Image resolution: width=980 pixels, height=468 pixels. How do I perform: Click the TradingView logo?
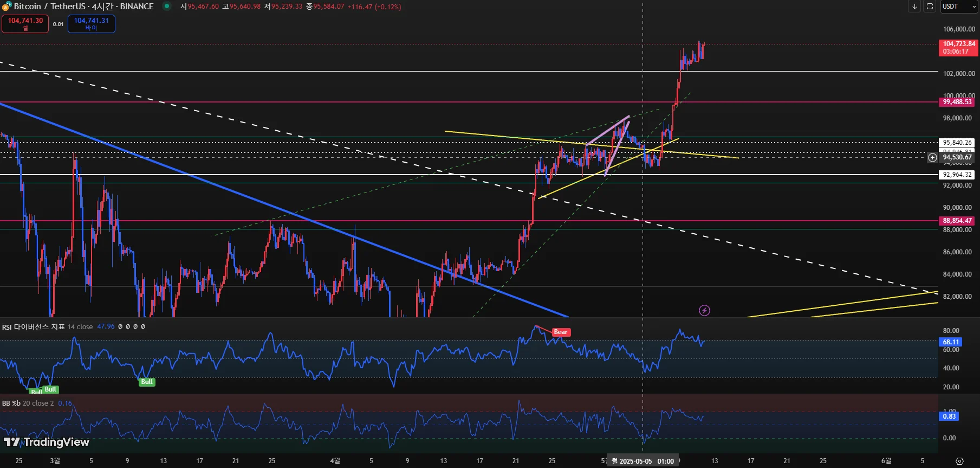pyautogui.click(x=46, y=442)
